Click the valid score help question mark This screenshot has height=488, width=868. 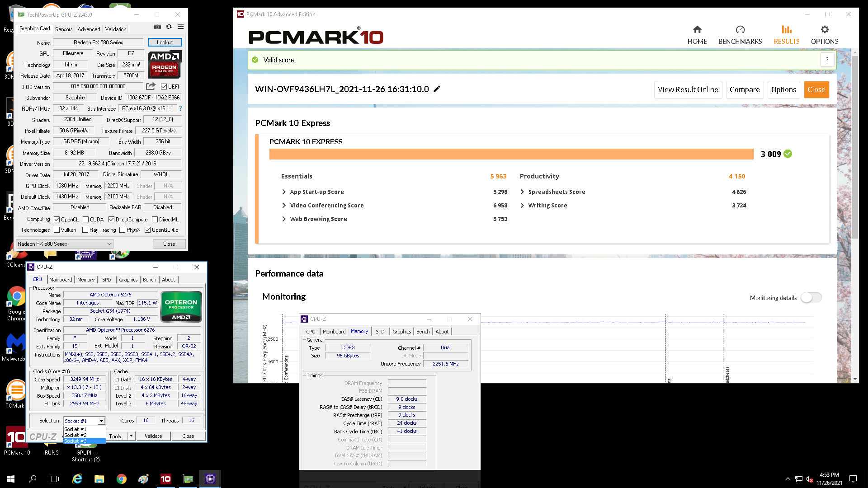827,60
